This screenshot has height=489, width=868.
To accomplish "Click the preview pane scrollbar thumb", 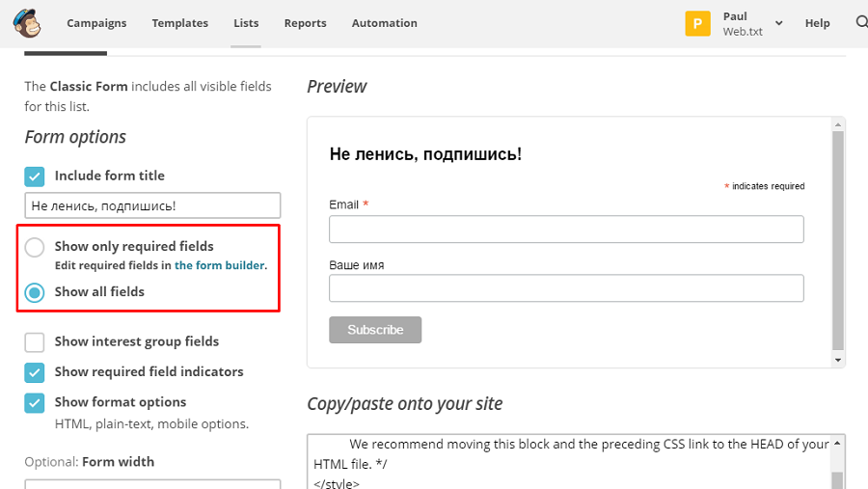I will 838,241.
